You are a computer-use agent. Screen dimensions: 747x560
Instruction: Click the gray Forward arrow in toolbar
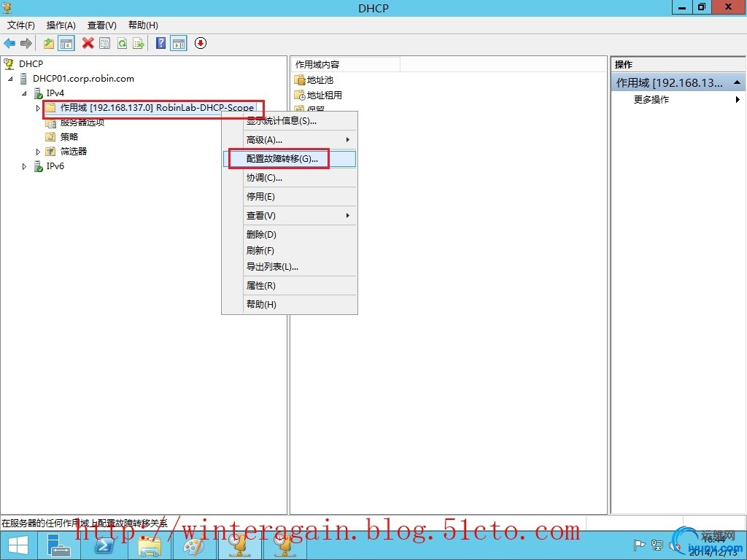pyautogui.click(x=26, y=43)
